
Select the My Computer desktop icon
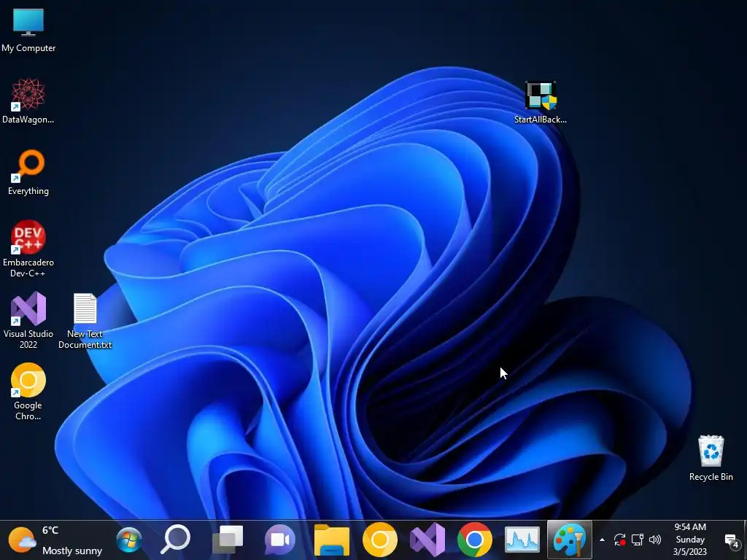[x=28, y=31]
